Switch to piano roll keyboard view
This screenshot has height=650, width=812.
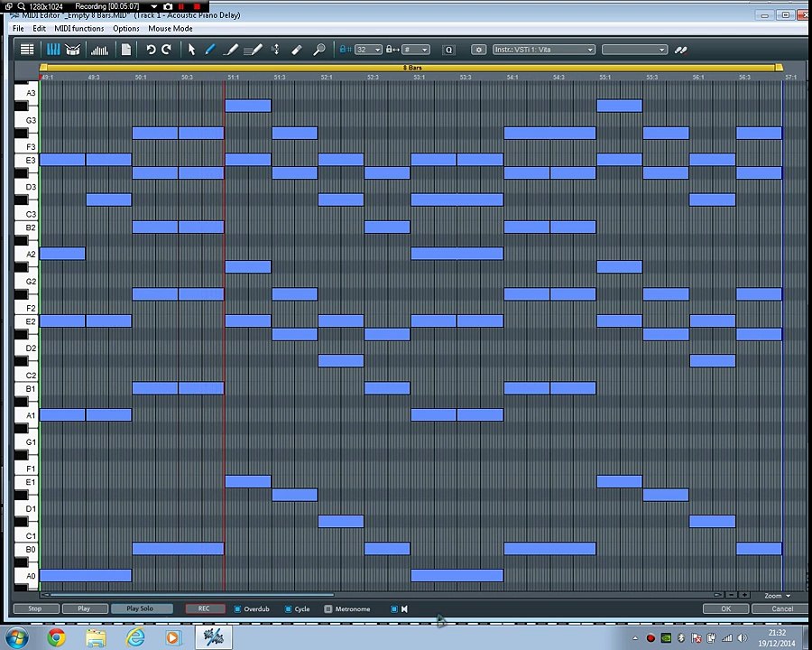pos(53,50)
